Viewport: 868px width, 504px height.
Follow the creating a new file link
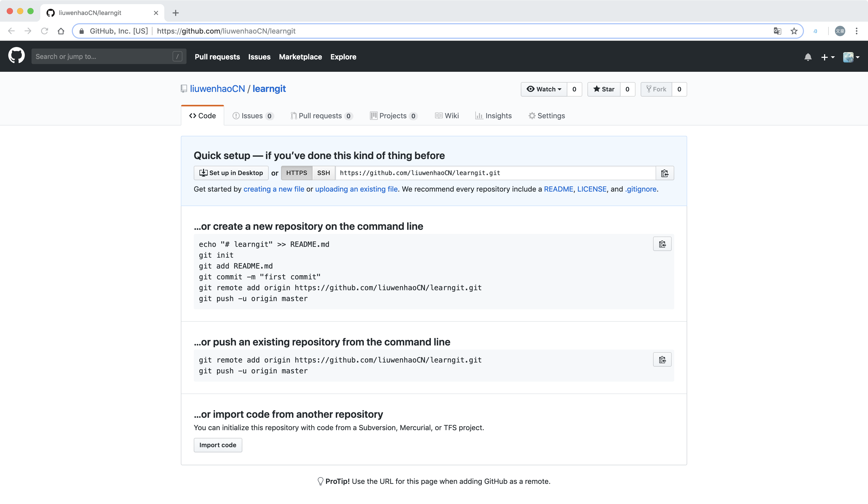coord(274,189)
